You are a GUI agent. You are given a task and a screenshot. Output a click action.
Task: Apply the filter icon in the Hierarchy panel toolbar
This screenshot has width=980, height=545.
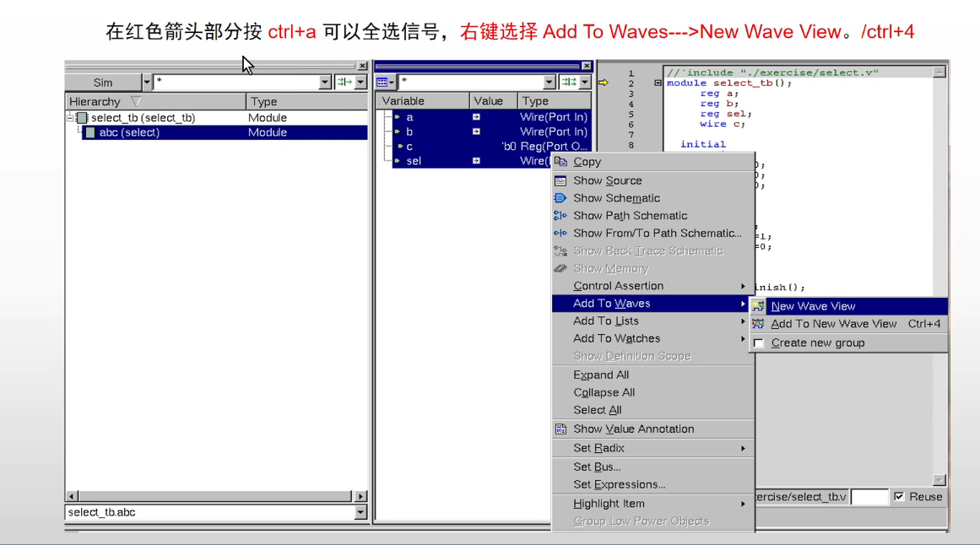click(x=344, y=82)
